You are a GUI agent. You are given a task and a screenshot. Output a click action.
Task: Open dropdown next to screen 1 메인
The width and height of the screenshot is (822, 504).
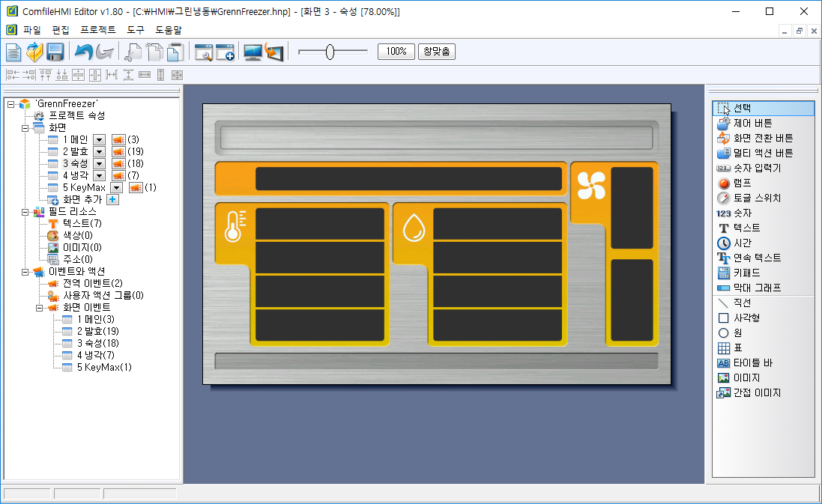(x=99, y=139)
